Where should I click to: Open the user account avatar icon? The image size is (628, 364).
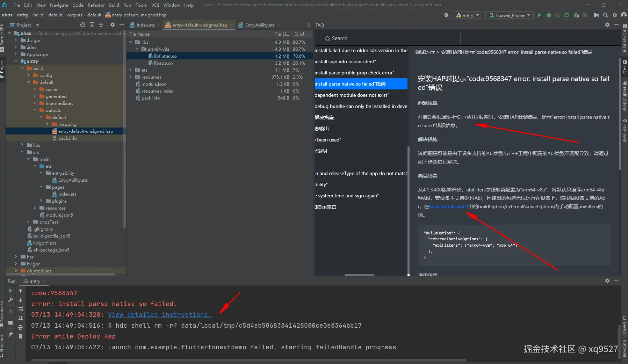click(x=624, y=15)
